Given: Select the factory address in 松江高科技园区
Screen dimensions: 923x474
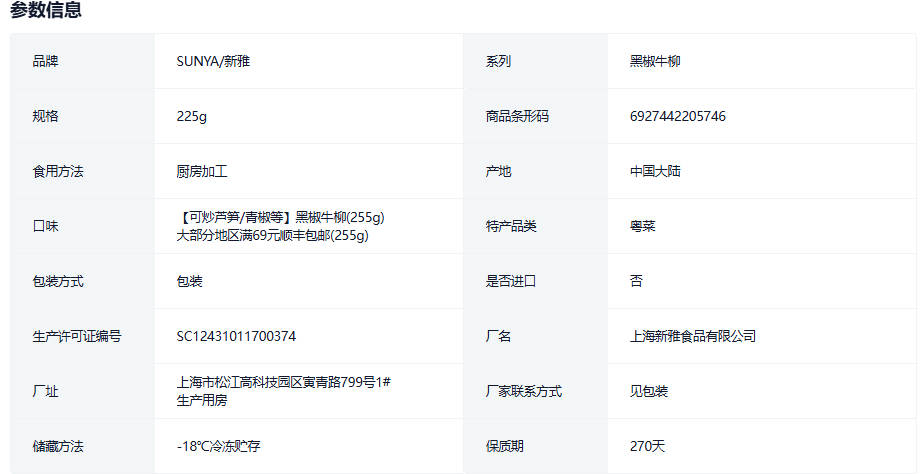Looking at the screenshot, I should coord(282,382).
